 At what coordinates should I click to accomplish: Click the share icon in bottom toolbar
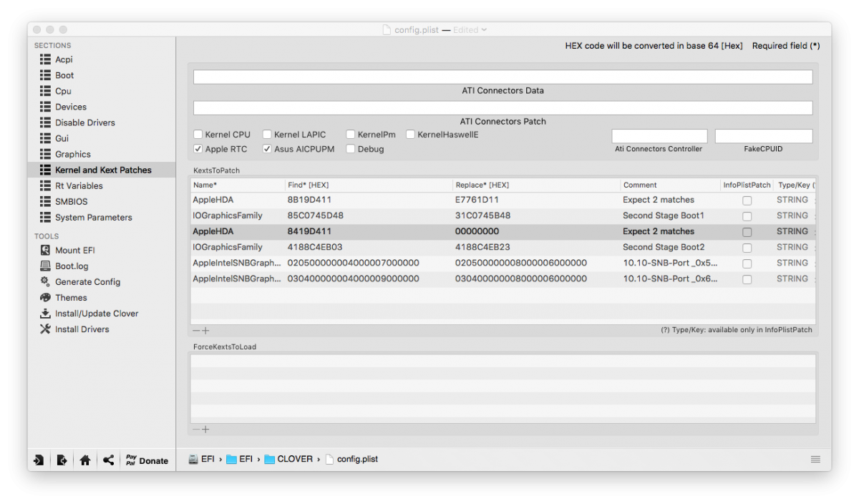(x=108, y=460)
